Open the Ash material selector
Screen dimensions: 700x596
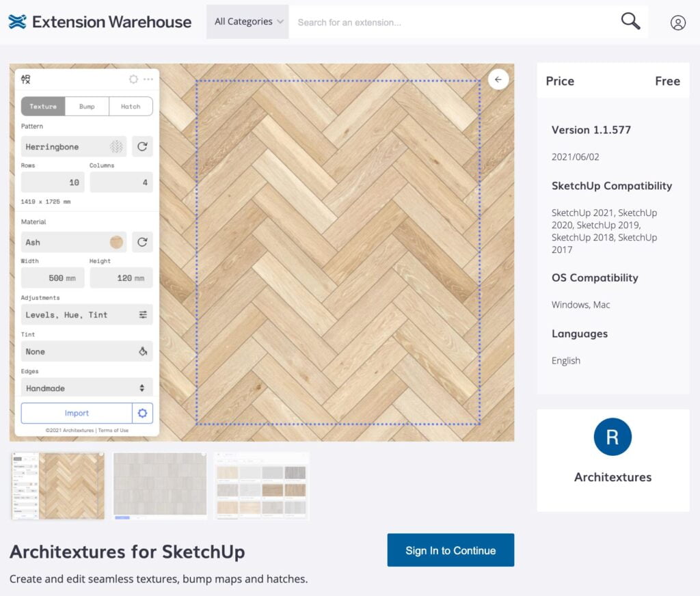coord(74,242)
